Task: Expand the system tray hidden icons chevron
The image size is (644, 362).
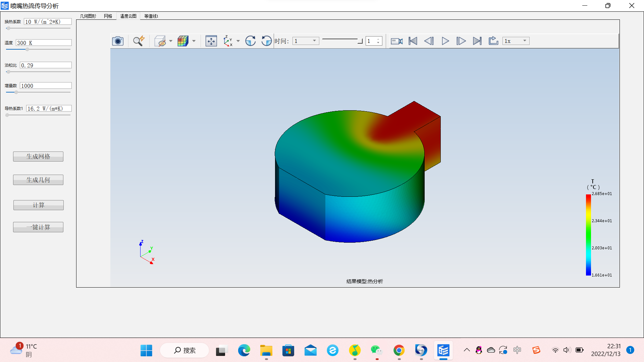Action: tap(467, 350)
